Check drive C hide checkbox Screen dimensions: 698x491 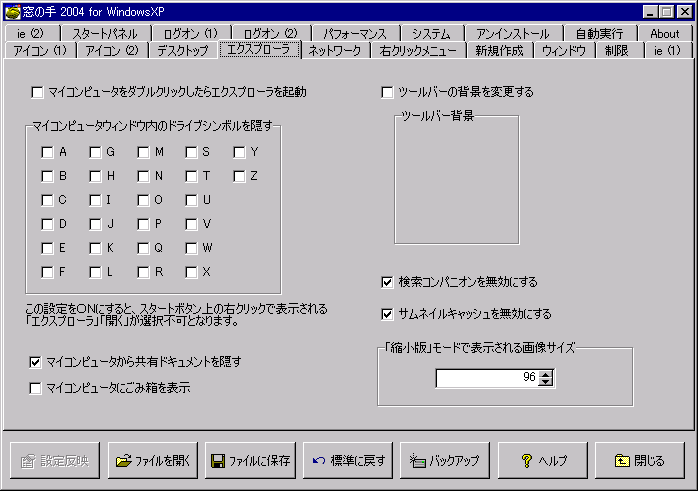47,200
